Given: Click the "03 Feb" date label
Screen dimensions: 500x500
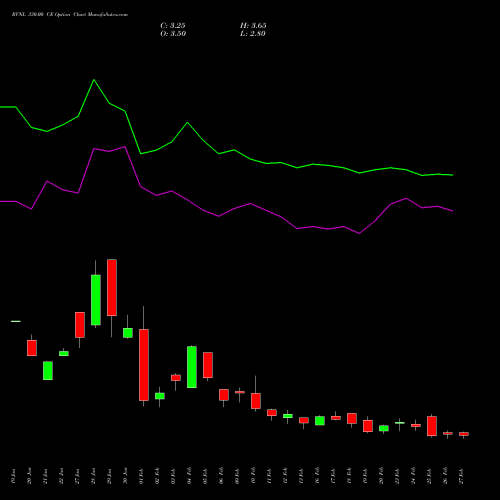Looking at the screenshot, I should point(173,476).
